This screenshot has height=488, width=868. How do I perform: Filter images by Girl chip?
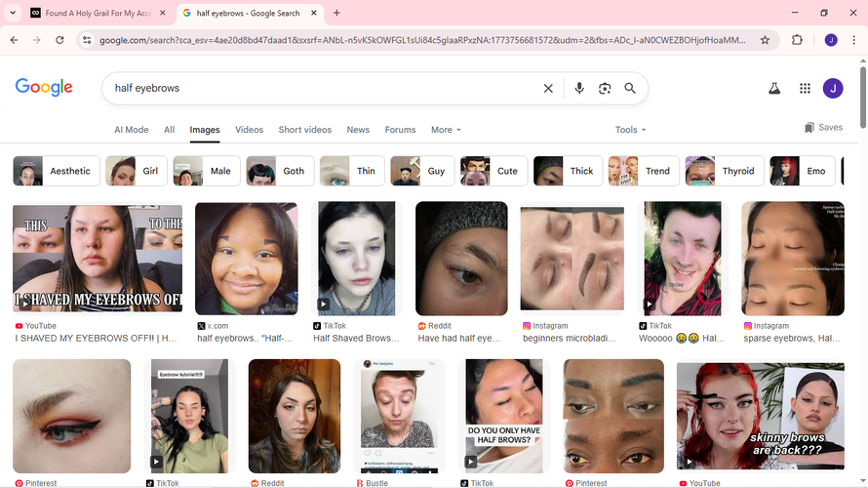(x=137, y=171)
